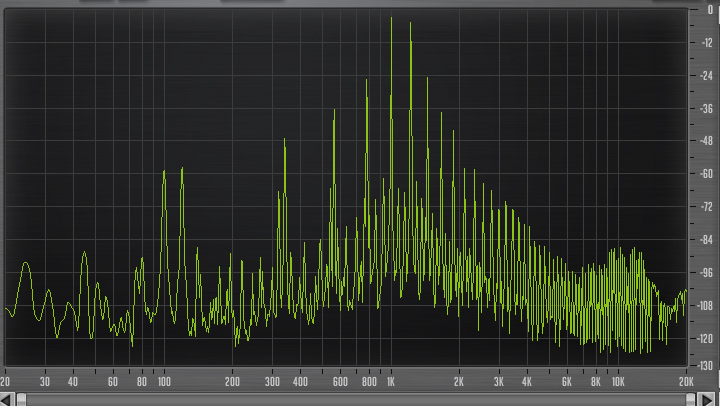
Task: Click the -72 dB scale label
Action: click(706, 207)
